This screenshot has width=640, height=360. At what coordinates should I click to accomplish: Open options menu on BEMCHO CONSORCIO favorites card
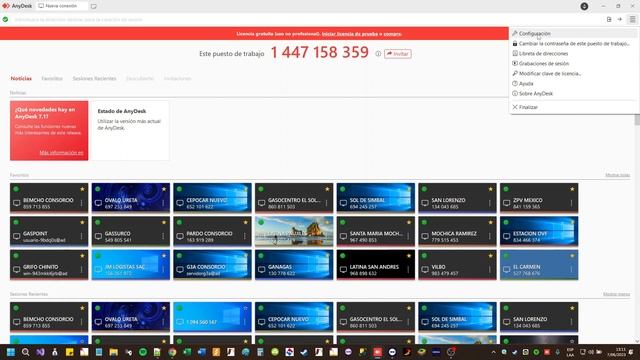(x=82, y=203)
